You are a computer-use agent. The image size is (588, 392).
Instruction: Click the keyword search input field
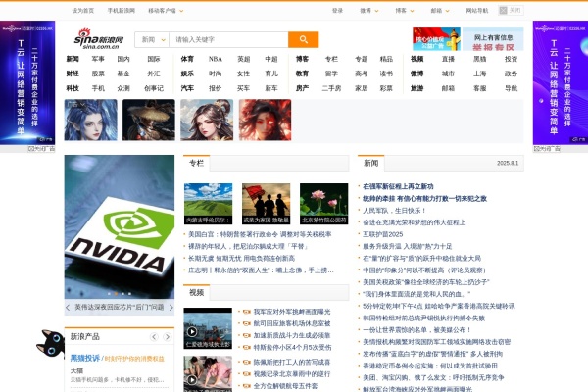tap(228, 40)
